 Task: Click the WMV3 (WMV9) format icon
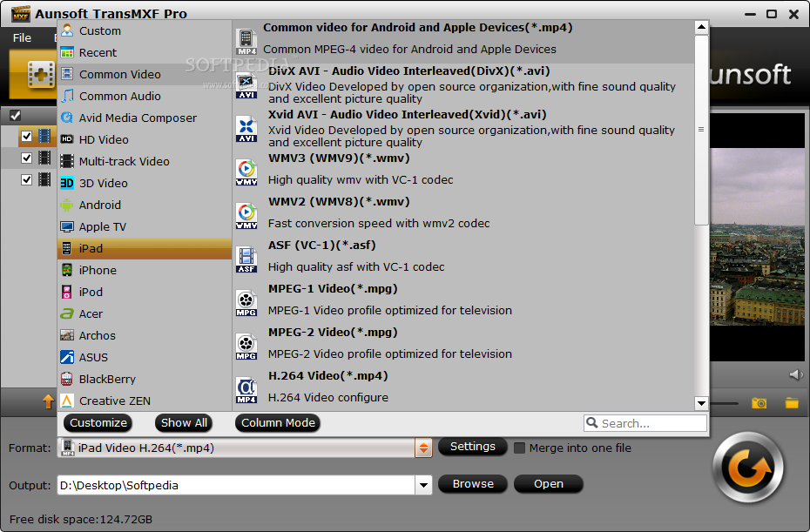point(246,172)
